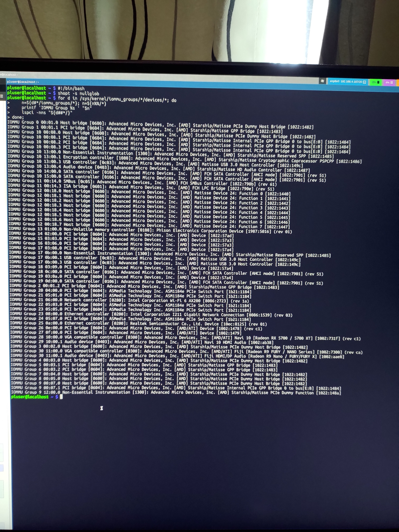
Task: Click the Fiji Radeon R9 FURY VGA line
Action: coord(186,352)
